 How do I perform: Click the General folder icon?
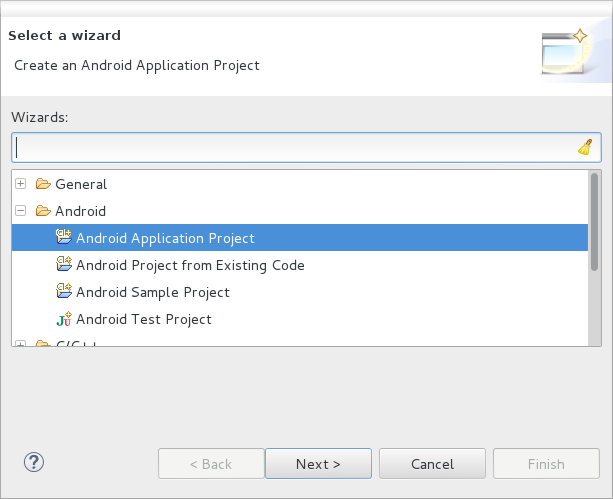(43, 183)
